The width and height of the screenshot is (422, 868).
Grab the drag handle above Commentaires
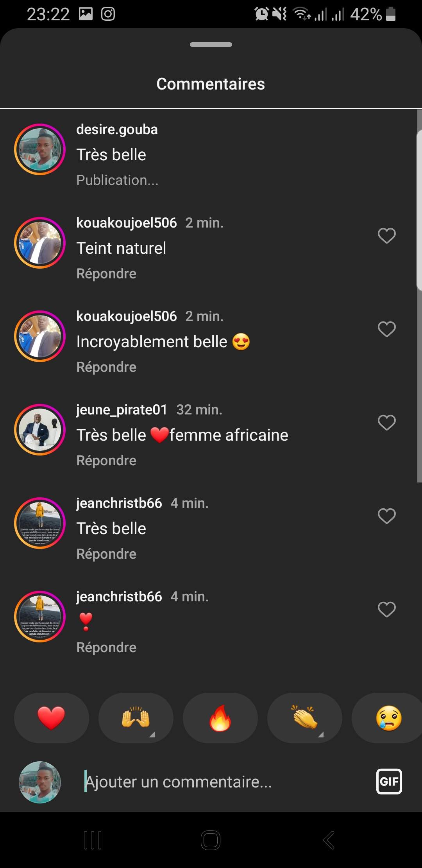pyautogui.click(x=211, y=45)
